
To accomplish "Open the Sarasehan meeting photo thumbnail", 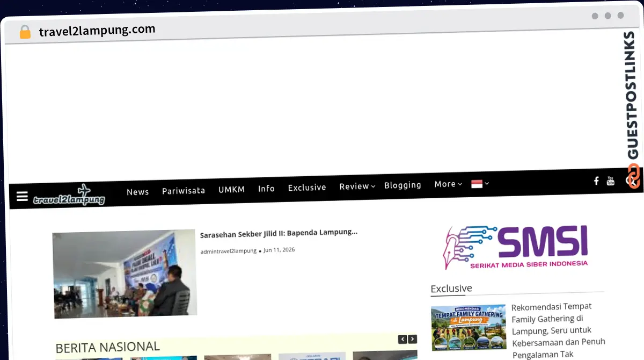I will [x=125, y=274].
